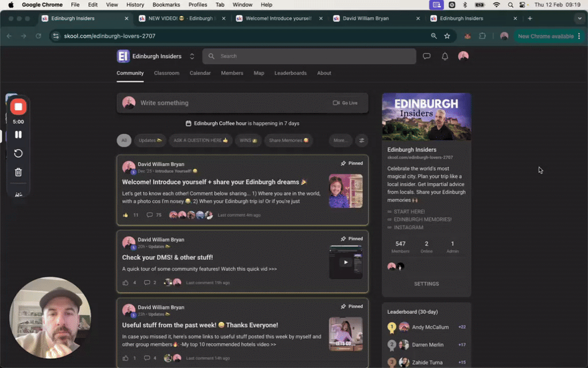
Task: Open the post filter and sort settings icon
Action: tap(362, 140)
